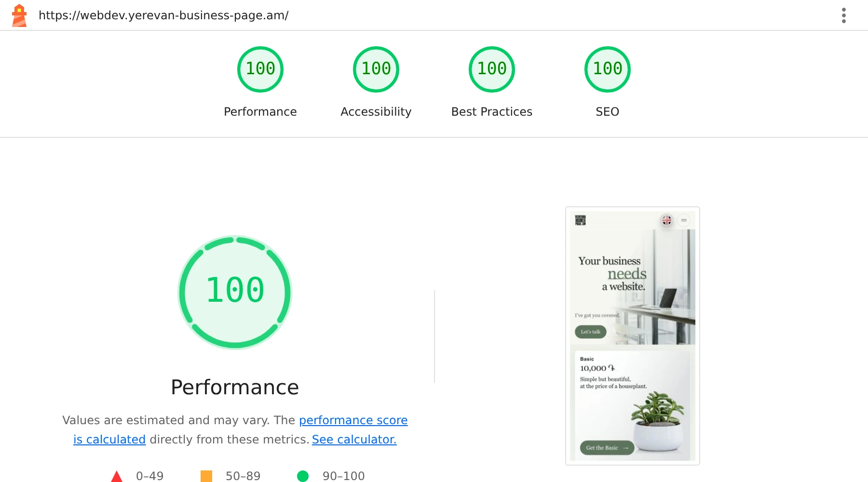Open the final page screenshot thumbnail

pos(633,336)
